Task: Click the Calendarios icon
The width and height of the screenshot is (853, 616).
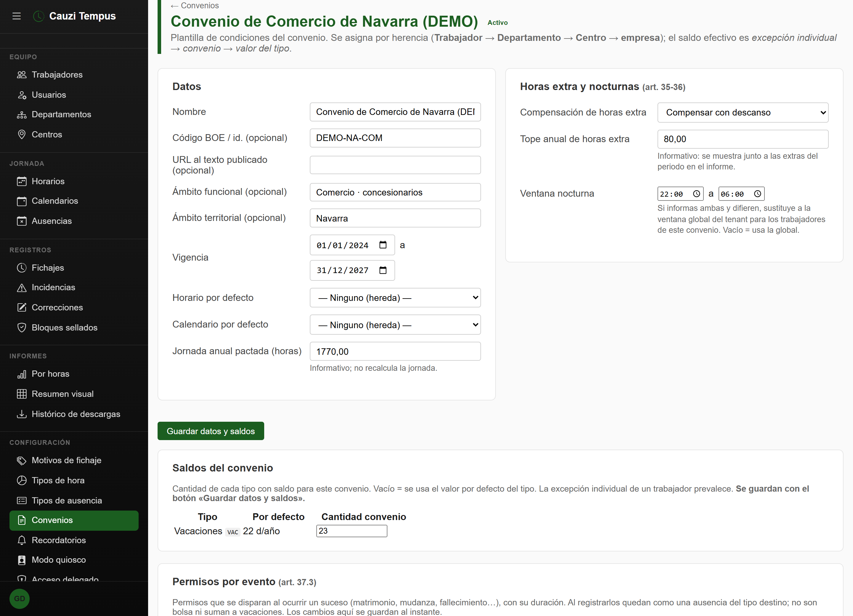Action: [x=22, y=201]
